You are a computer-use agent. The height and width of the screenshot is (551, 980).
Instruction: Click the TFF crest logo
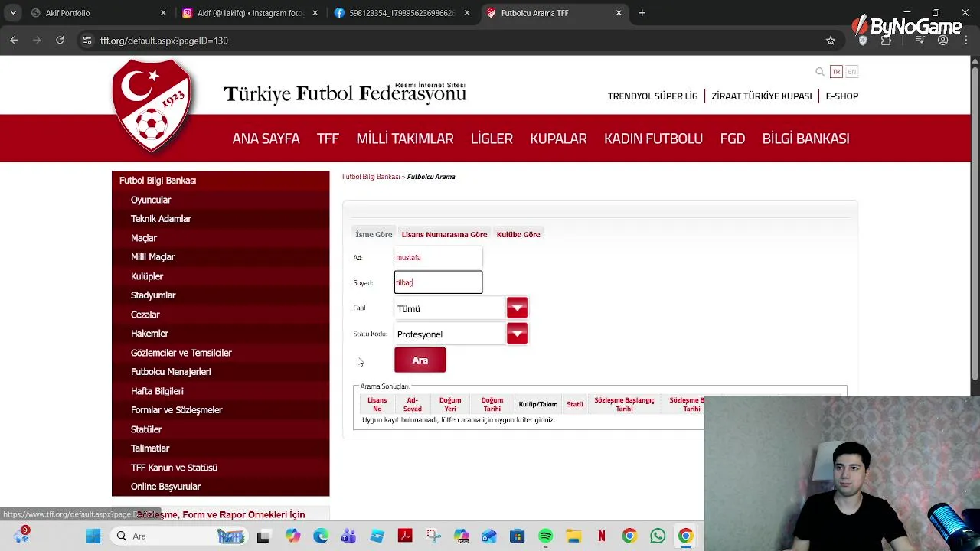point(152,106)
